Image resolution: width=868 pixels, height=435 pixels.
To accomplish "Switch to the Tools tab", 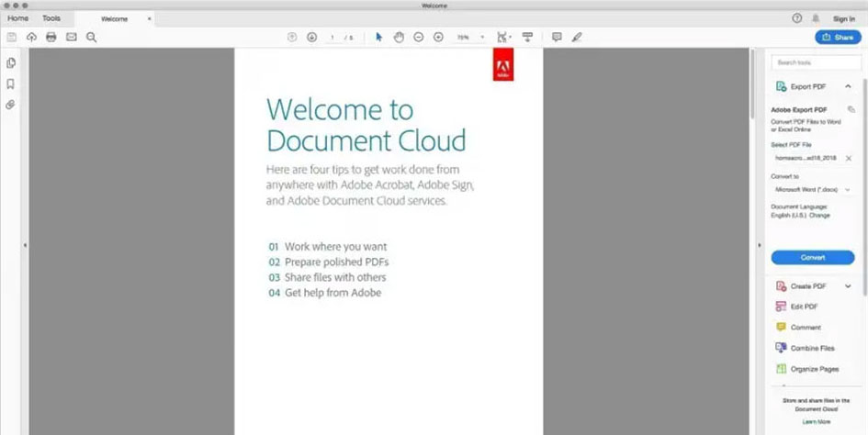I will click(51, 18).
